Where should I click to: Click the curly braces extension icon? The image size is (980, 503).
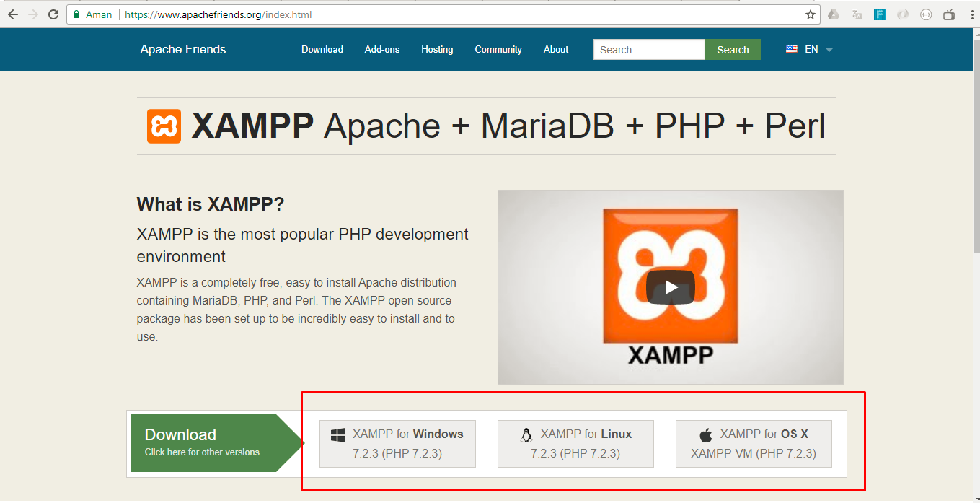click(926, 14)
